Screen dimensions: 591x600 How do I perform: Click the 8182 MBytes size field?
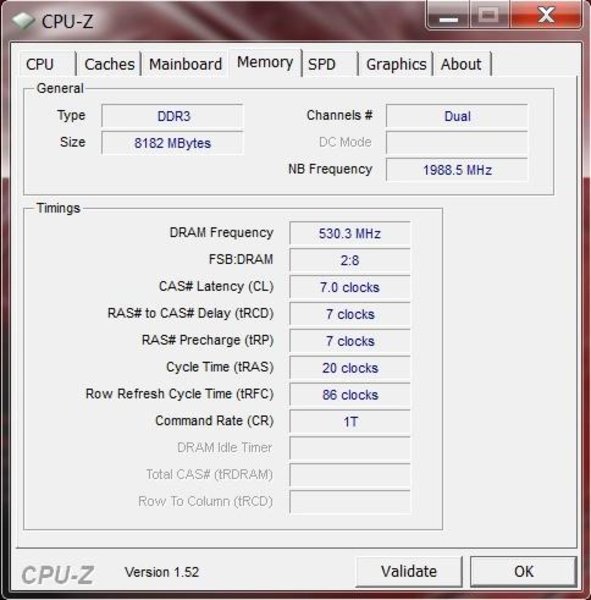point(172,143)
